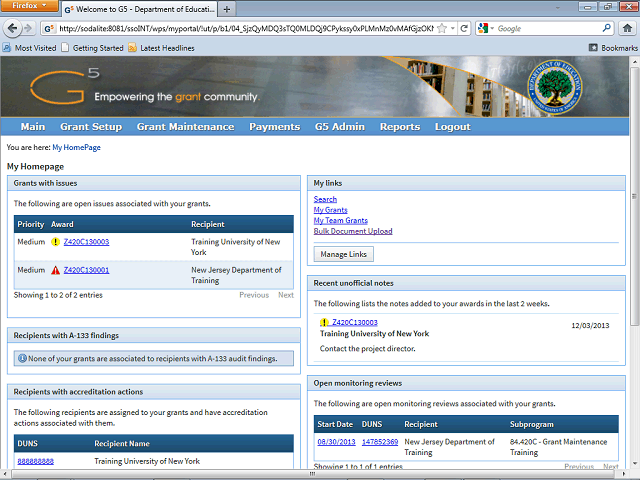This screenshot has height=480, width=640.
Task: Open the G5 Admin menu
Action: [x=340, y=127]
